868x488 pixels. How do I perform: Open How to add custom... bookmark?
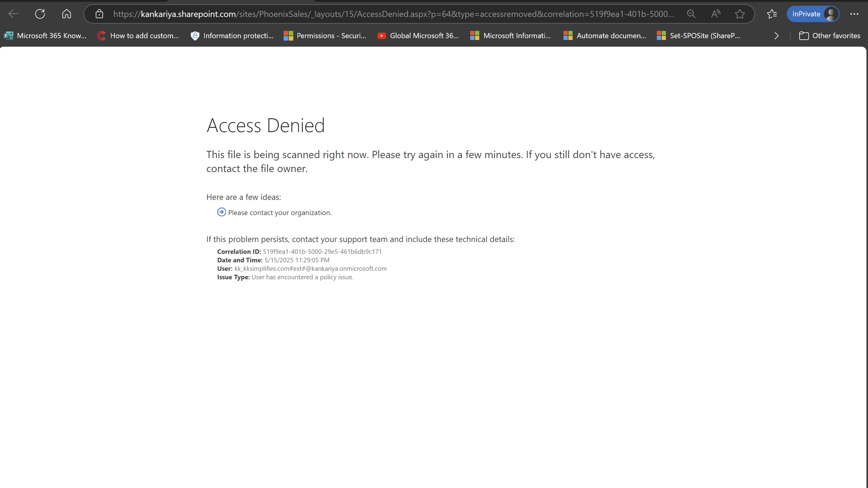138,36
